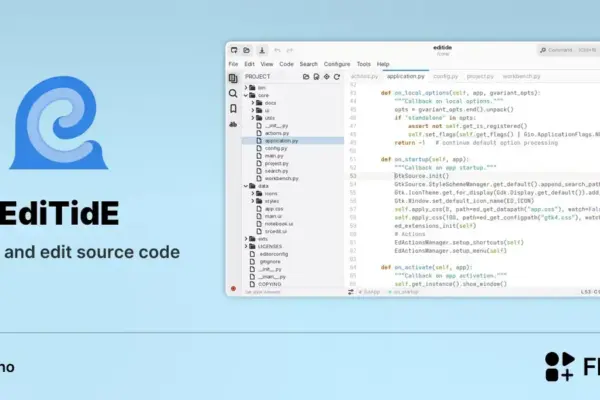The height and width of the screenshot is (400, 600).
Task: Click the undo arrow icon
Action: [277, 50]
